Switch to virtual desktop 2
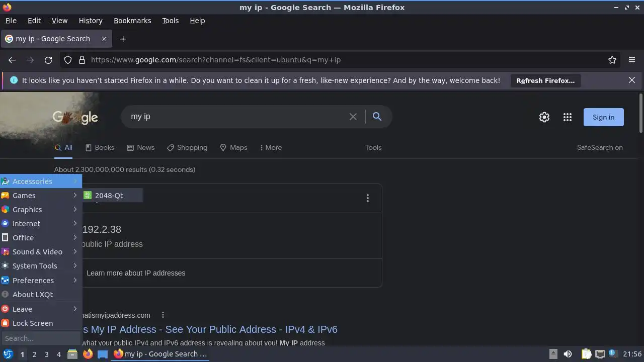Screen dimensions: 644x362 click(34, 354)
